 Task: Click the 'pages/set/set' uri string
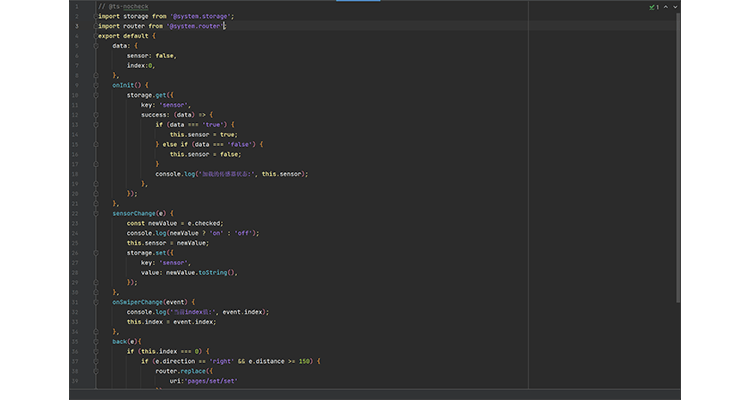[x=212, y=380]
